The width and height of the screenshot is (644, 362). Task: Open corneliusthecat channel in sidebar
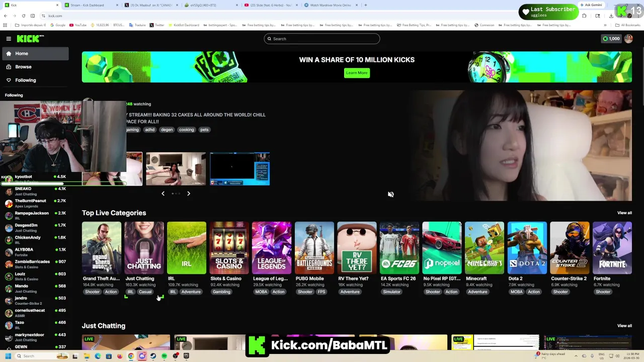pyautogui.click(x=35, y=313)
